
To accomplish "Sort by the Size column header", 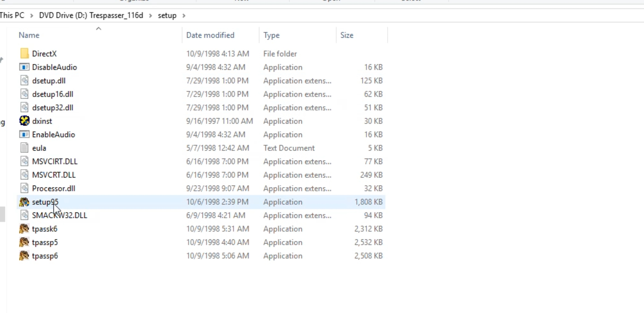I will [347, 35].
